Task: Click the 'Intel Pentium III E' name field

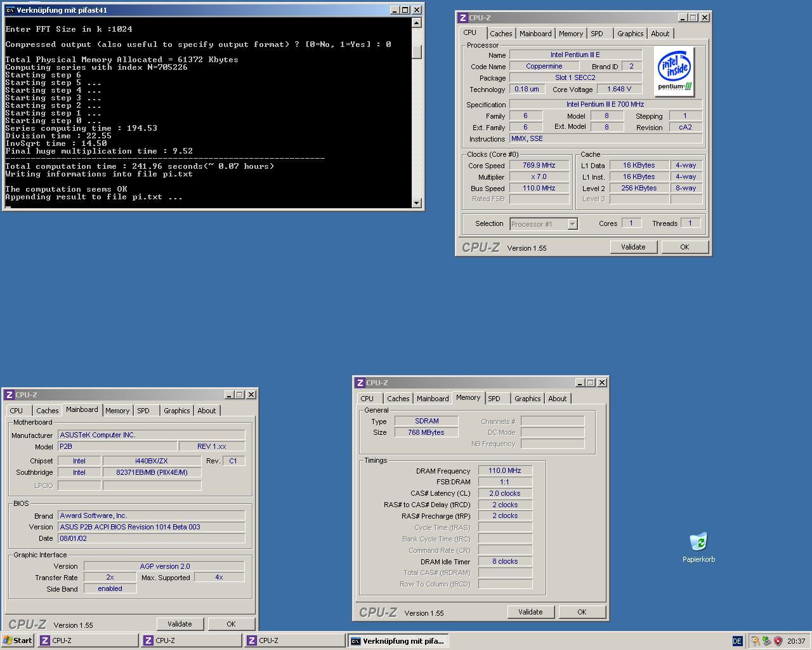Action: [575, 55]
